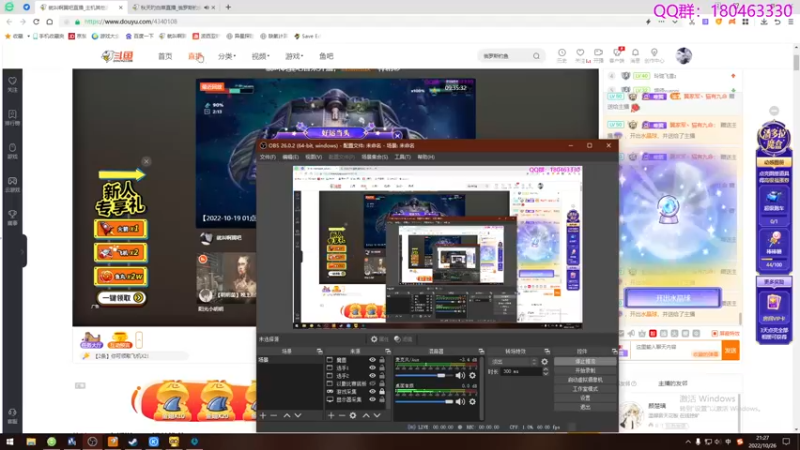Open source properties gear in sources toolbar

353,415
